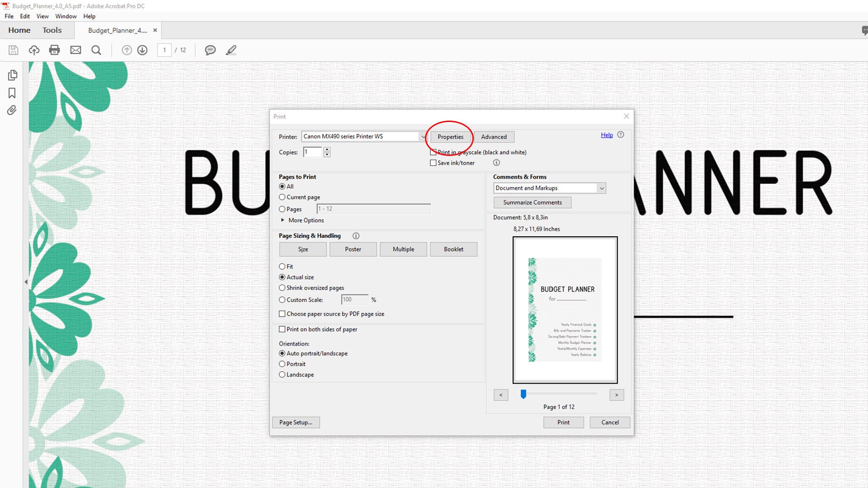This screenshot has width=868, height=488.
Task: Open the Tools tab
Action: pyautogui.click(x=52, y=30)
